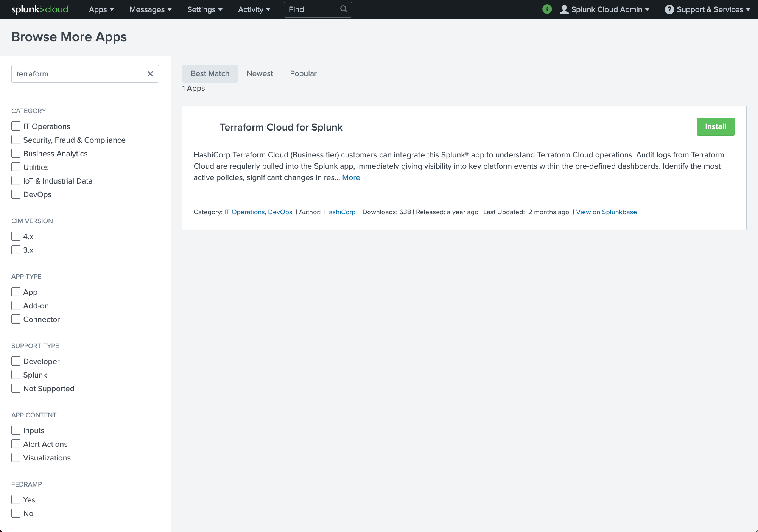
Task: Select FedRAMP Yes checkbox
Action: [x=16, y=500]
